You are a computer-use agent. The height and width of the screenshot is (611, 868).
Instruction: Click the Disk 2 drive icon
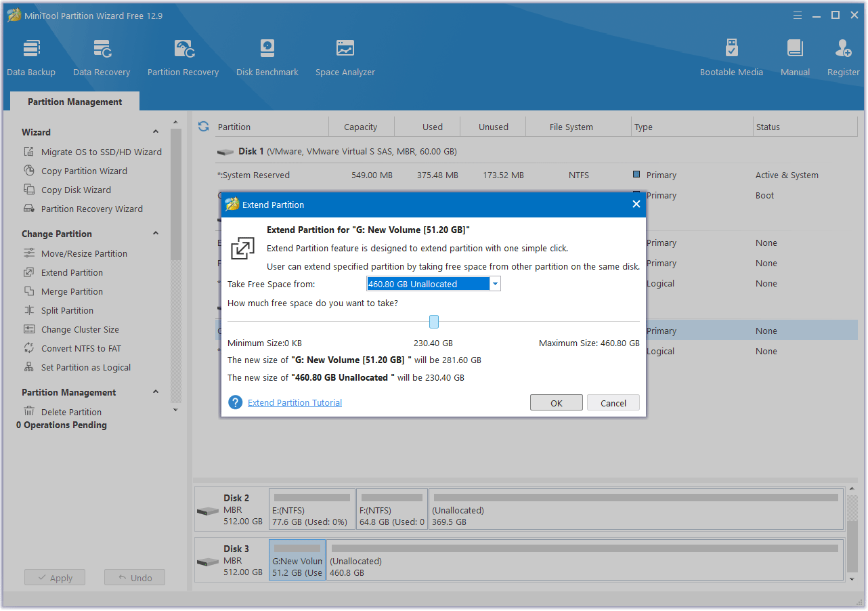click(208, 510)
